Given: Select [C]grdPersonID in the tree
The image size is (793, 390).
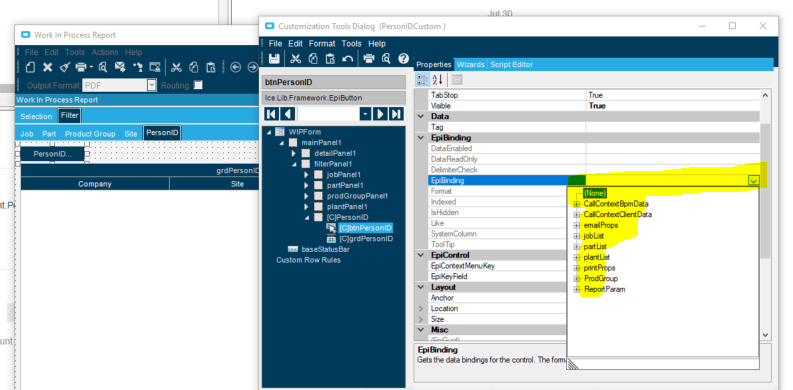Looking at the screenshot, I should pyautogui.click(x=366, y=239).
